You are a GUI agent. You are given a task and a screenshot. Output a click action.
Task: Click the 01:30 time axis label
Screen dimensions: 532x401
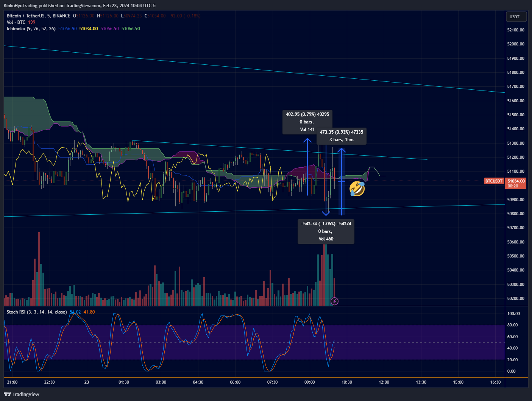124,382
